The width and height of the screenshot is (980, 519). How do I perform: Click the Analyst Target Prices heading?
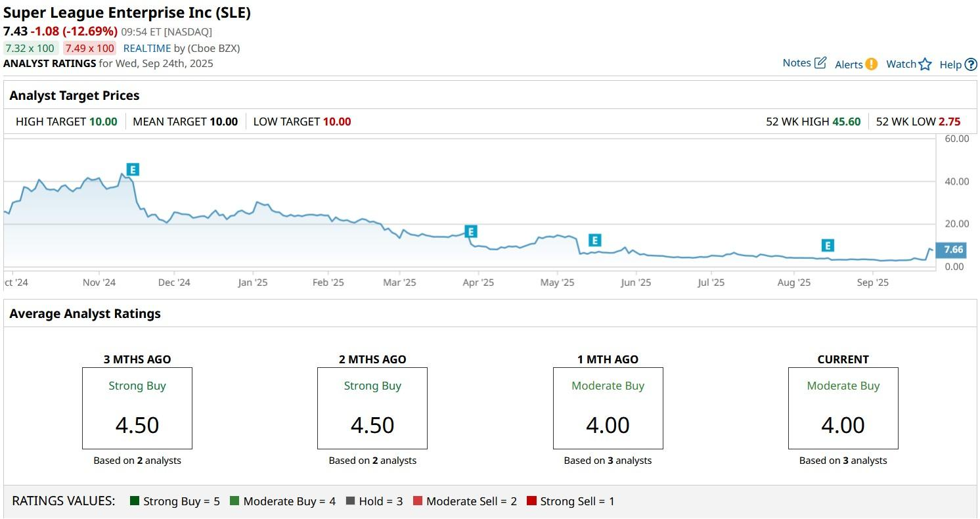coord(74,95)
